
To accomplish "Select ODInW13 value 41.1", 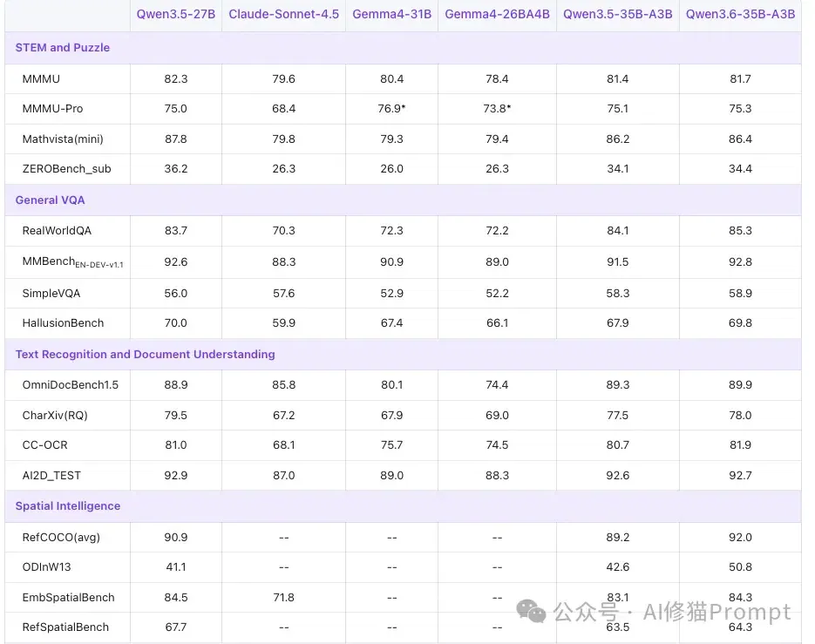I will click(x=176, y=567).
